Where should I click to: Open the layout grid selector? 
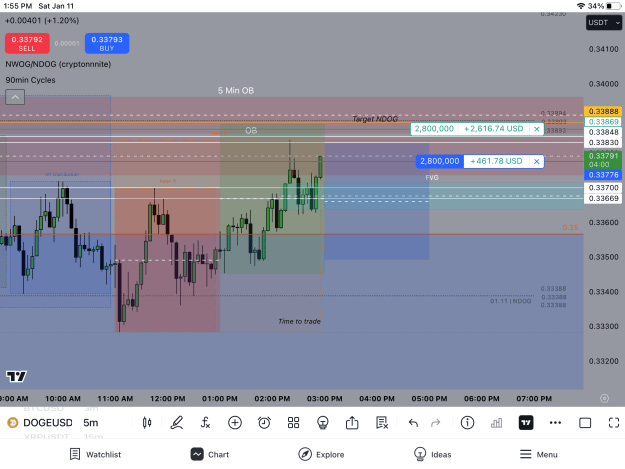[x=293, y=423]
